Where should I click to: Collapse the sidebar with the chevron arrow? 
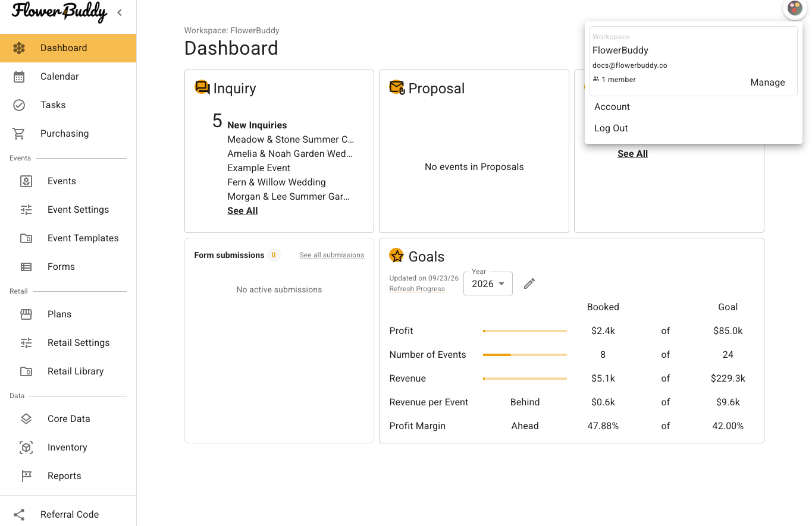click(x=120, y=12)
